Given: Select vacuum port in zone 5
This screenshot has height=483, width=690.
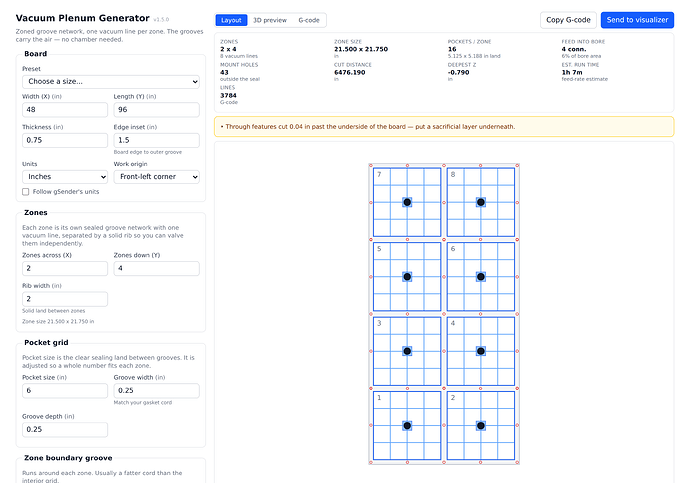Looking at the screenshot, I should pyautogui.click(x=407, y=277).
